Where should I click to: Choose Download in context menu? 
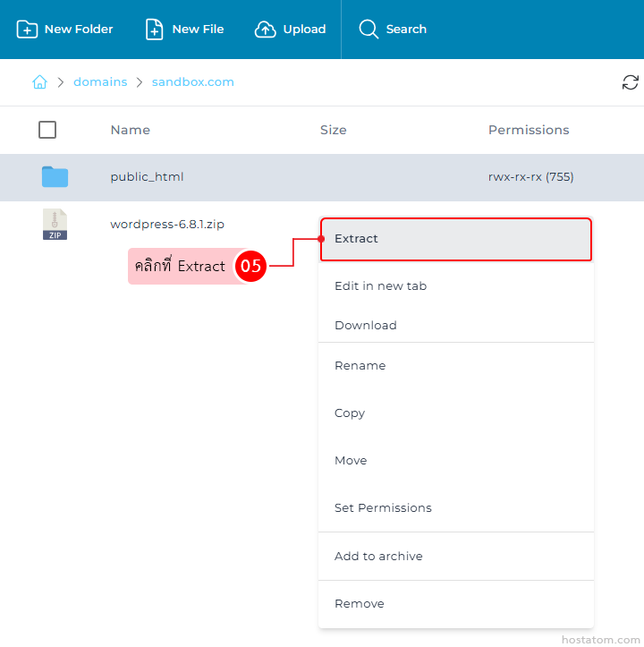point(365,326)
